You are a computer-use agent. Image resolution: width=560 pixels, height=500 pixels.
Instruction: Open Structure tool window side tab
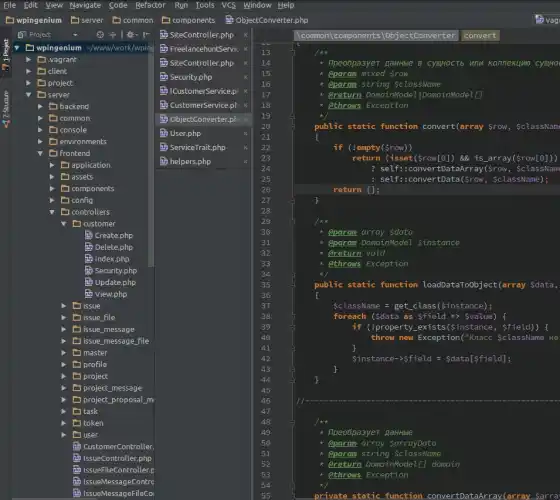click(x=6, y=109)
